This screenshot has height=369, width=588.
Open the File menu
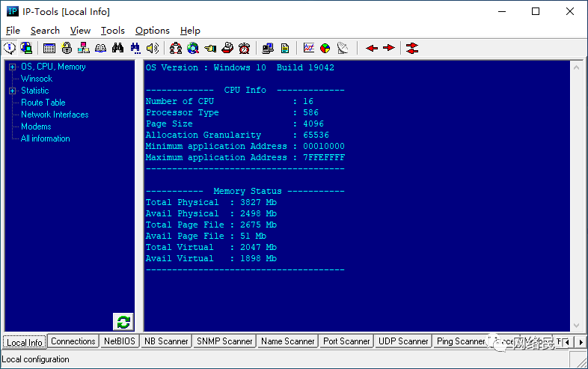point(13,31)
